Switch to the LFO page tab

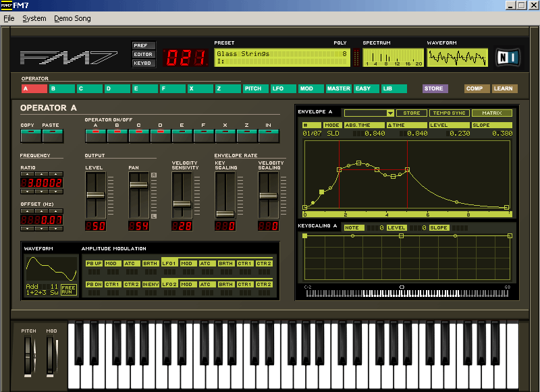(283, 88)
